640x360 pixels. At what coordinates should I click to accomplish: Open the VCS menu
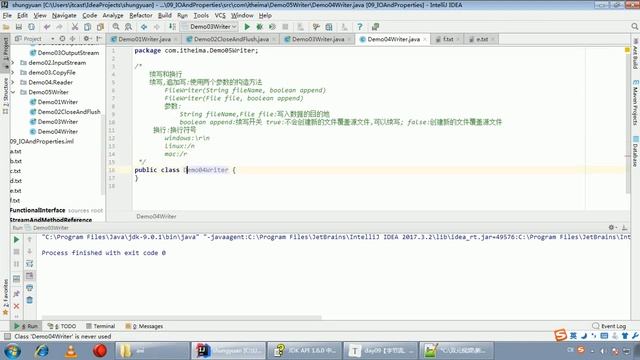pyautogui.click(x=220, y=16)
